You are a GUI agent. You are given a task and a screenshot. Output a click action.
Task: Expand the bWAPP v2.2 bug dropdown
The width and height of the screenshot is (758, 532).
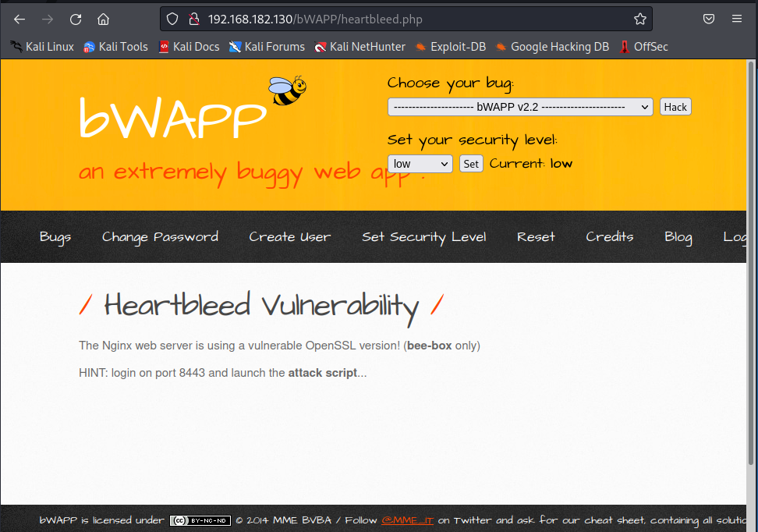(520, 107)
